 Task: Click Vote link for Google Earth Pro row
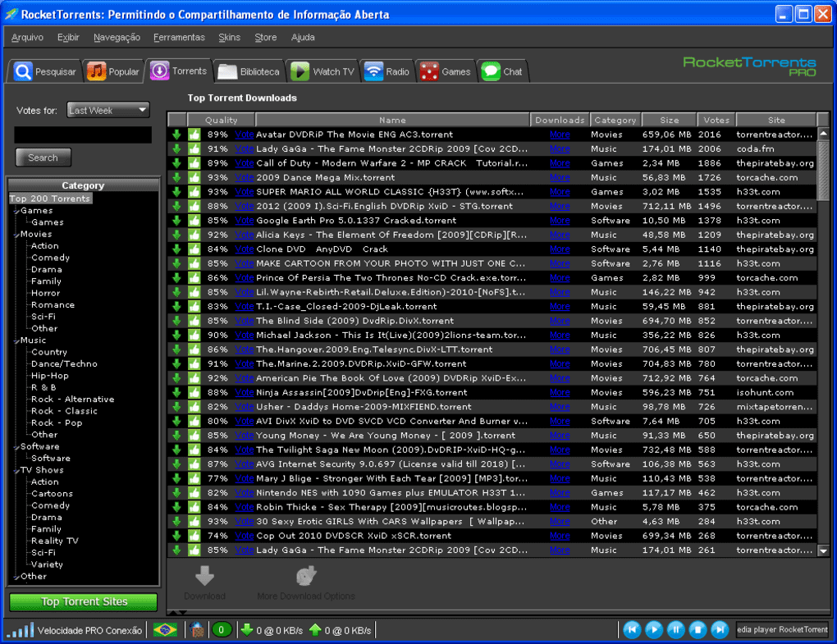coord(244,221)
